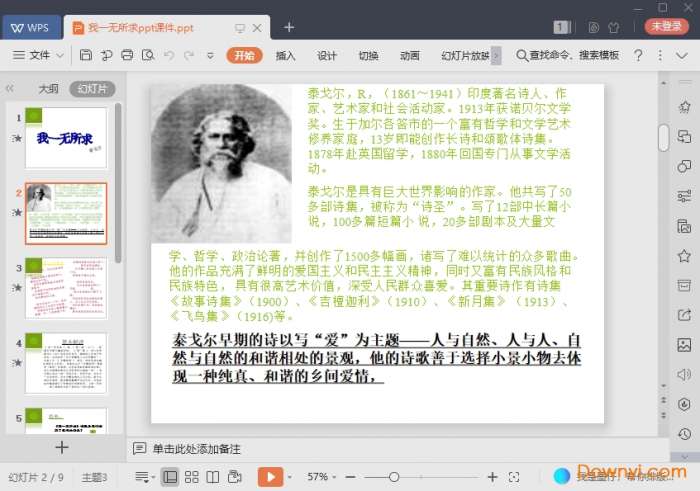Select slide 3 thumbnail
Image resolution: width=700 pixels, height=491 pixels.
pos(66,288)
